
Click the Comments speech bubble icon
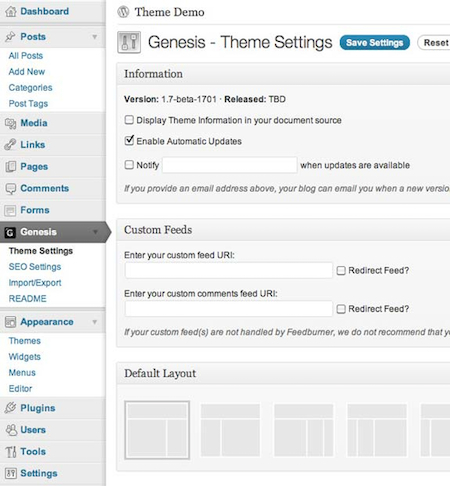[11, 189]
